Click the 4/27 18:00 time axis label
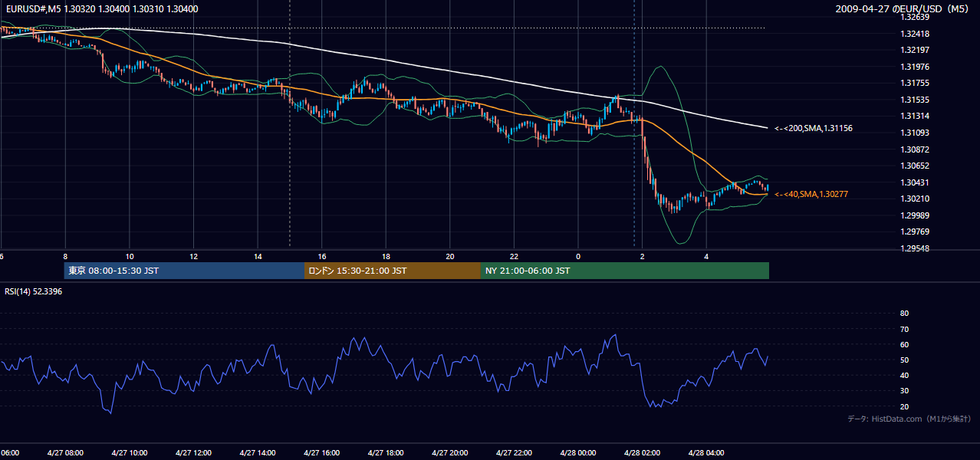The image size is (980, 460). click(x=386, y=452)
